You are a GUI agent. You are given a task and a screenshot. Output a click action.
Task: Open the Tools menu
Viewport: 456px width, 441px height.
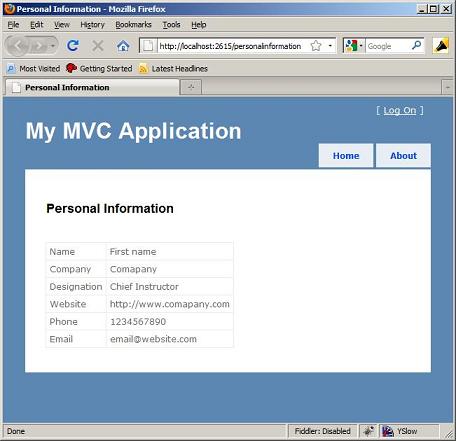point(171,25)
